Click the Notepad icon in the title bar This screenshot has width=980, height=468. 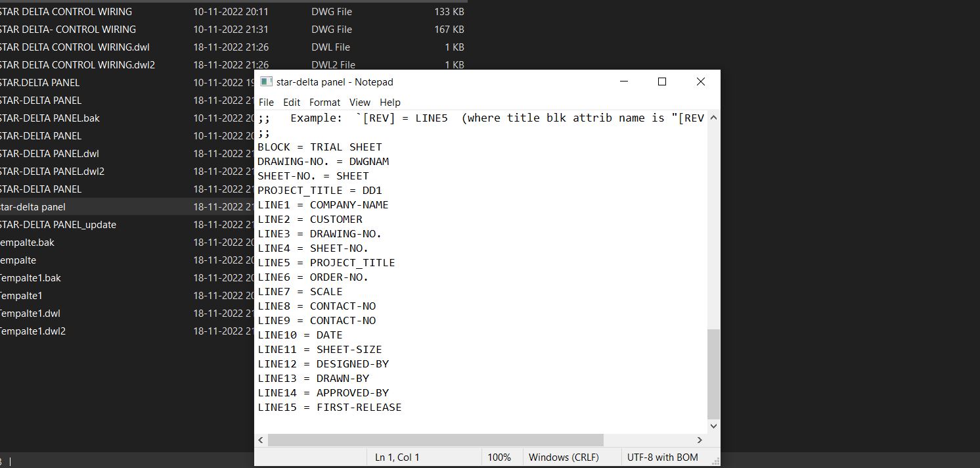coord(267,82)
